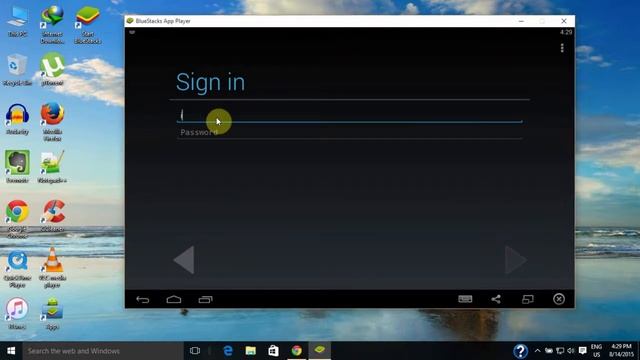Click the ENG US language indicator
This screenshot has height=360, width=640.
(x=596, y=351)
